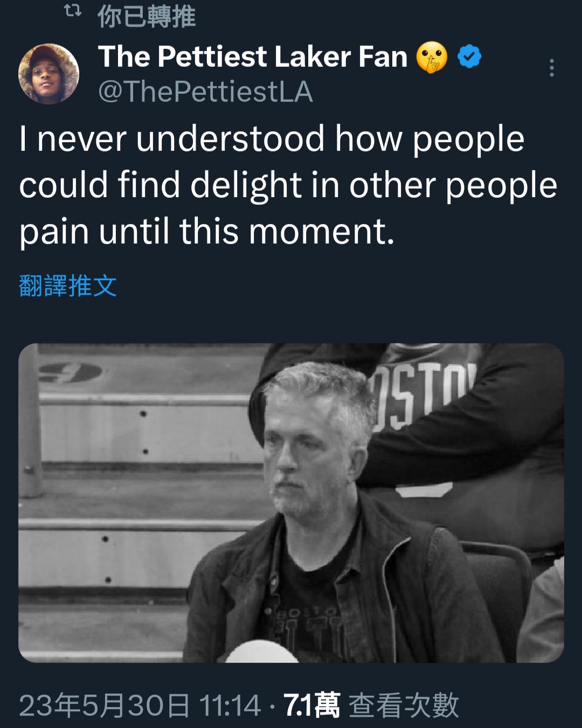Viewport: 582px width, 728px height.
Task: Open the three-dot more options menu
Action: (x=551, y=68)
